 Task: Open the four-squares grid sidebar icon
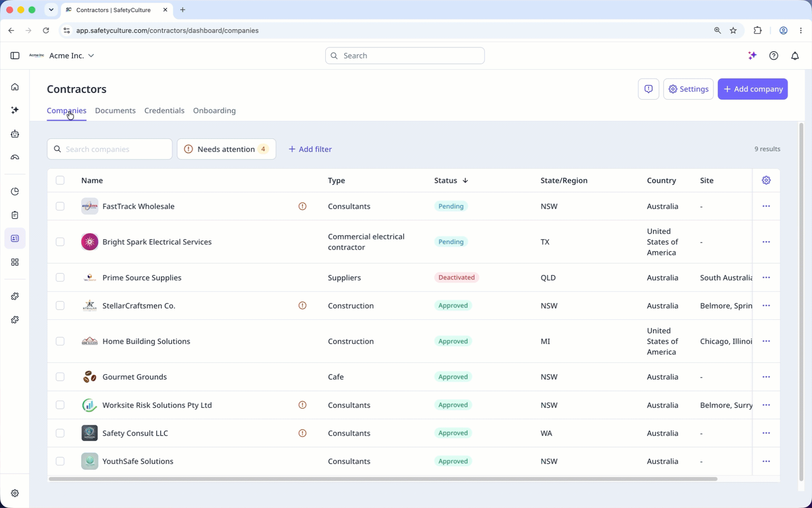pos(15,262)
